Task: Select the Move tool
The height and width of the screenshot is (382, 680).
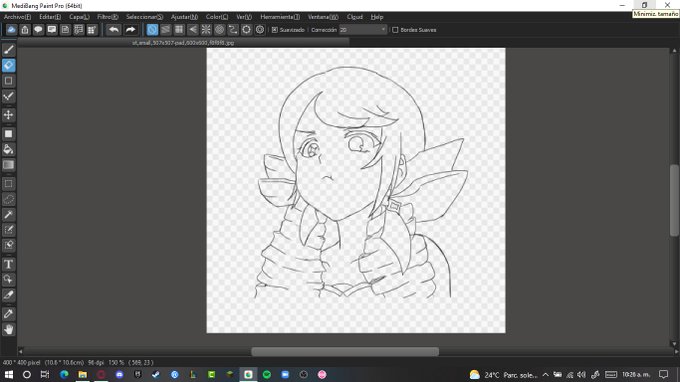Action: click(8, 115)
